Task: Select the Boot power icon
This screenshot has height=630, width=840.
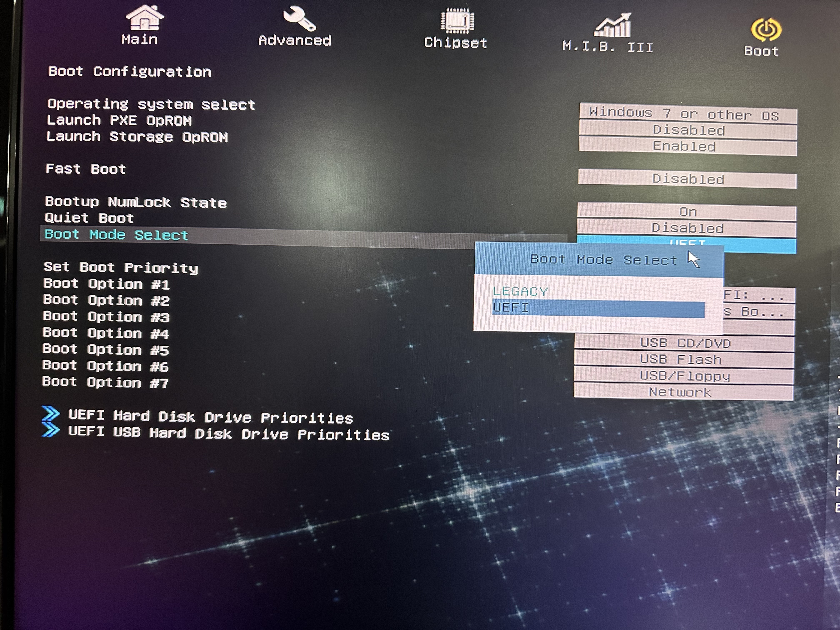Action: (766, 30)
